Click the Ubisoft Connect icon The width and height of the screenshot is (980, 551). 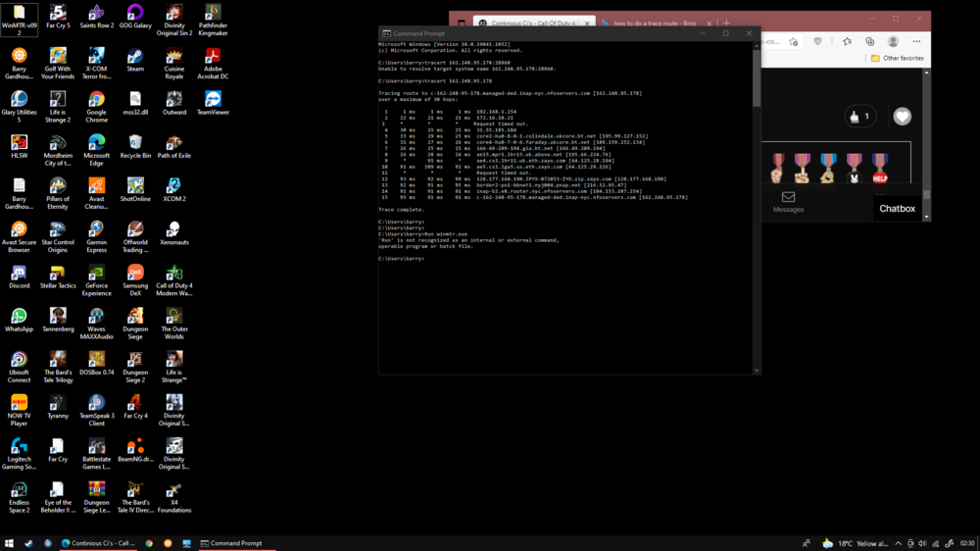click(x=19, y=360)
